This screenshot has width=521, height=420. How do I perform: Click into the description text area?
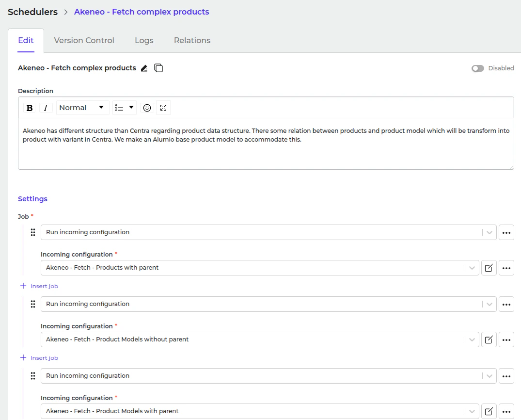click(x=266, y=144)
